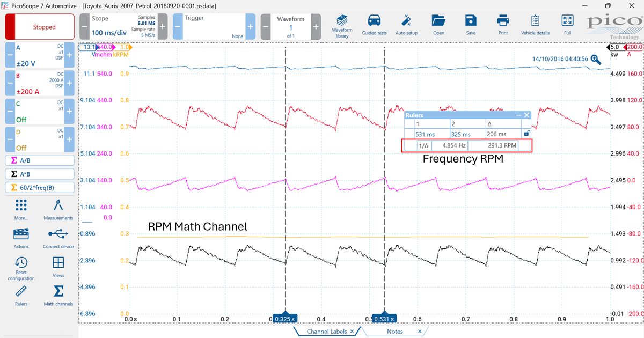644x338 pixels.
Task: Select the A/B math channel
Action: [x=40, y=160]
